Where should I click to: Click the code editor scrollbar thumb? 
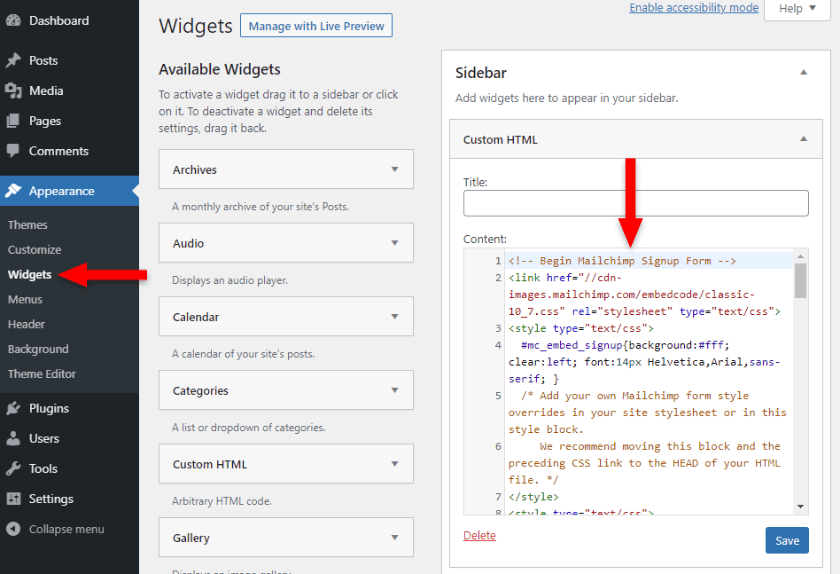(x=800, y=280)
